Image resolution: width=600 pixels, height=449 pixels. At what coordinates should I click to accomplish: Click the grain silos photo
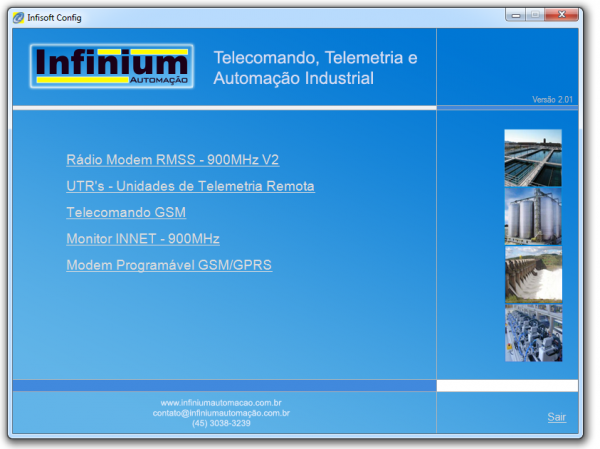pyautogui.click(x=533, y=215)
